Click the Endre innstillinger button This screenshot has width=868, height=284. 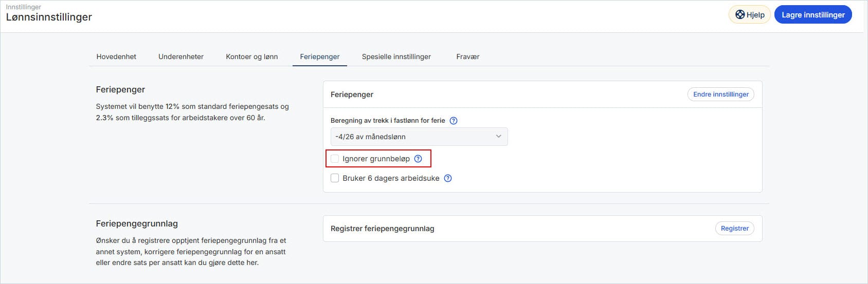pos(720,94)
